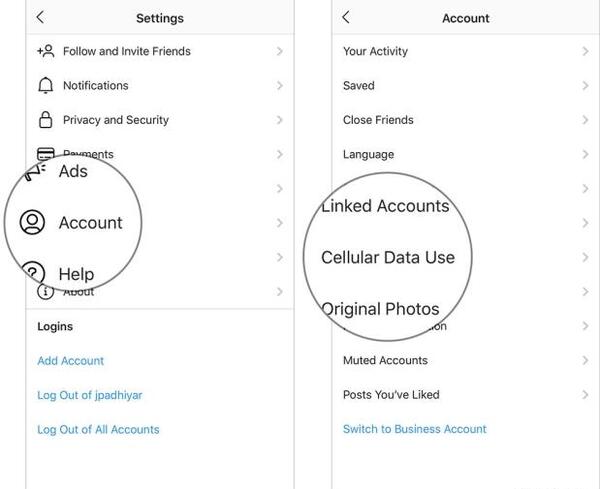
Task: Go back from the Settings screen
Action: (40, 17)
